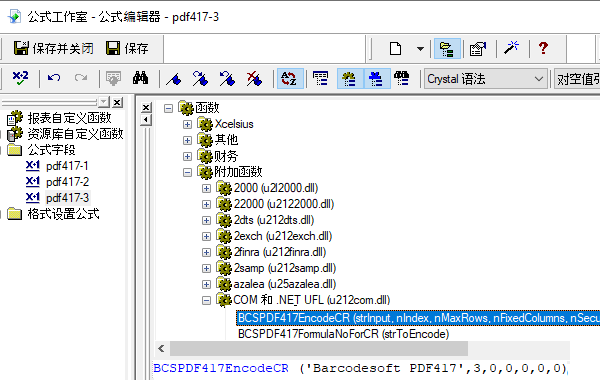Open help with the red question mark
This screenshot has height=380, width=600.
[543, 49]
